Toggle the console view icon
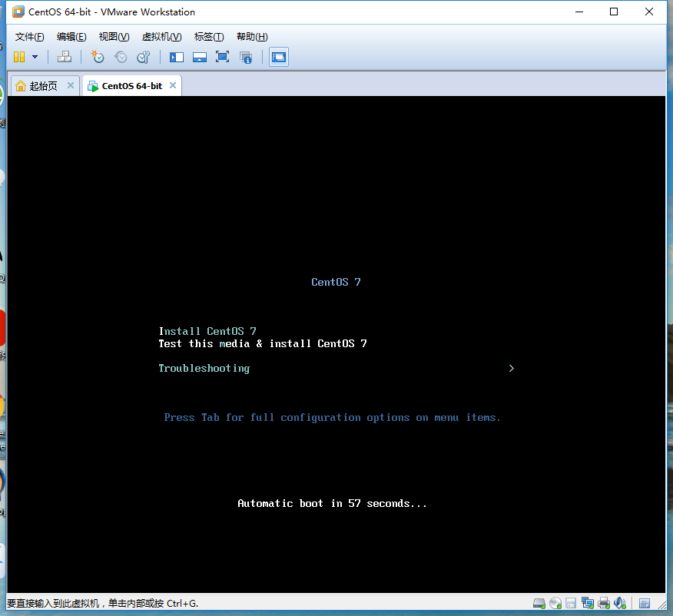Viewport: 673px width, 616px height. [279, 57]
